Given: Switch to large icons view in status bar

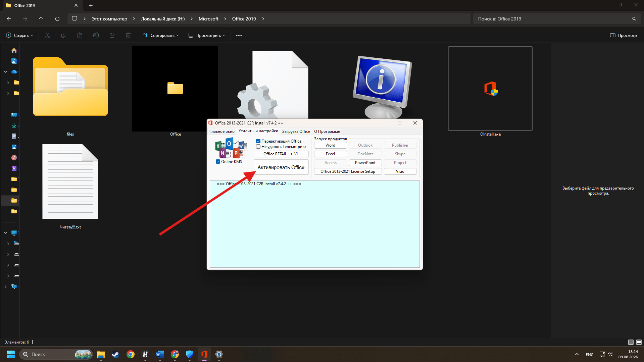Looking at the screenshot, I should (639, 342).
